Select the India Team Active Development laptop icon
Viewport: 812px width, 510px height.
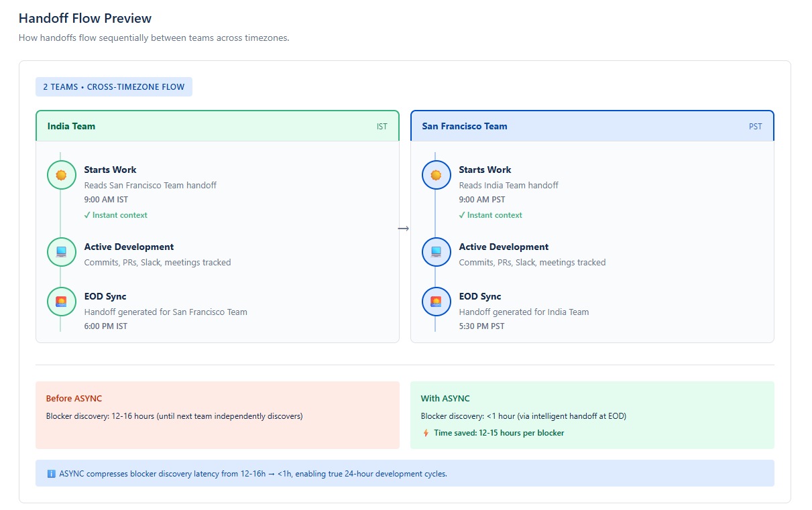[x=61, y=252]
